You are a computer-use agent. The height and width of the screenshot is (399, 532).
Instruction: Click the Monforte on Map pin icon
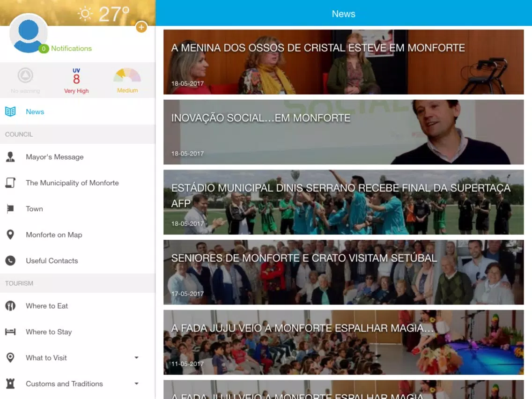(10, 235)
